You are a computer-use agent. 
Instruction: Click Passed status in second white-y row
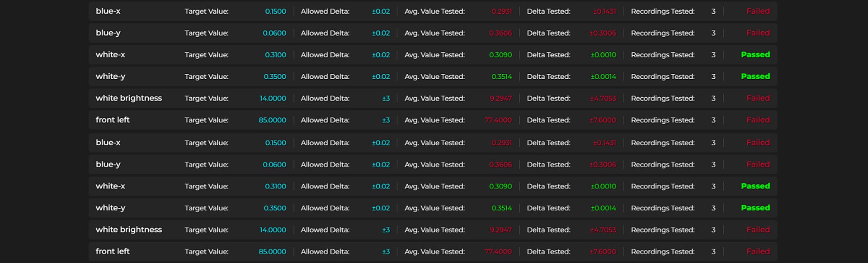[x=755, y=208]
